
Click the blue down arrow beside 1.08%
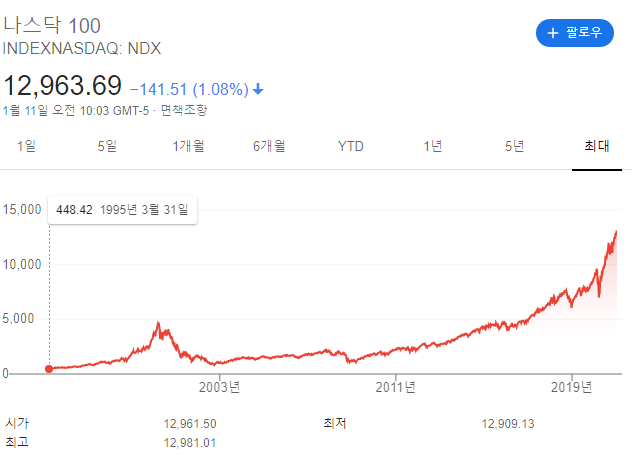(258, 89)
